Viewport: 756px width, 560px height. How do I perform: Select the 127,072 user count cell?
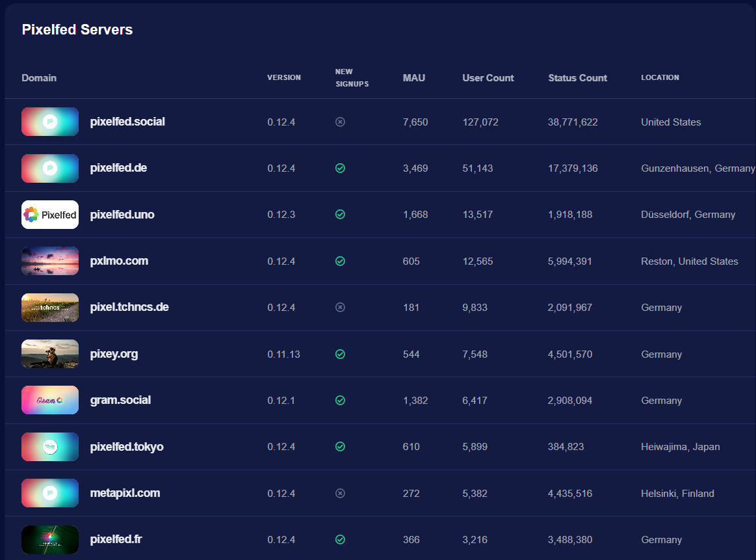click(480, 122)
